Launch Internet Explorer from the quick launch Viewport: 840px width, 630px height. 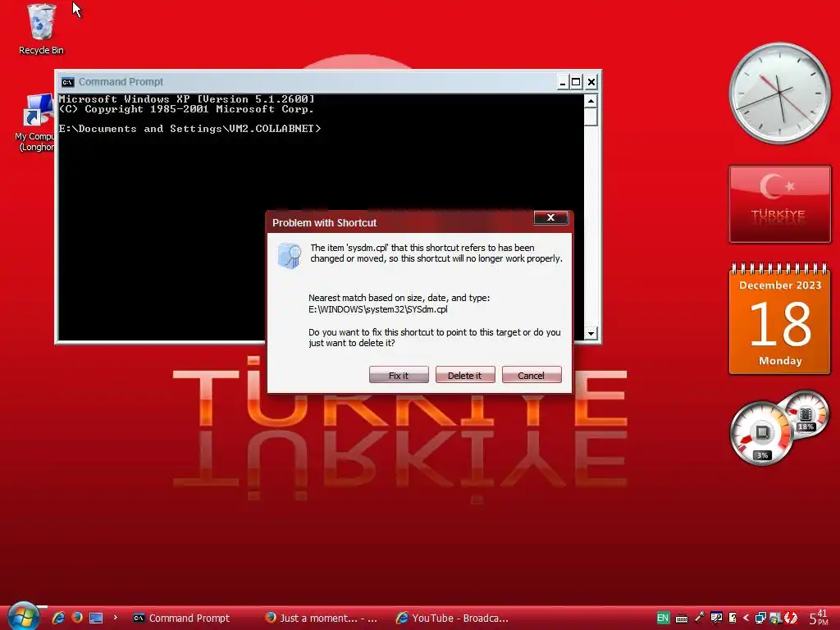click(x=58, y=618)
